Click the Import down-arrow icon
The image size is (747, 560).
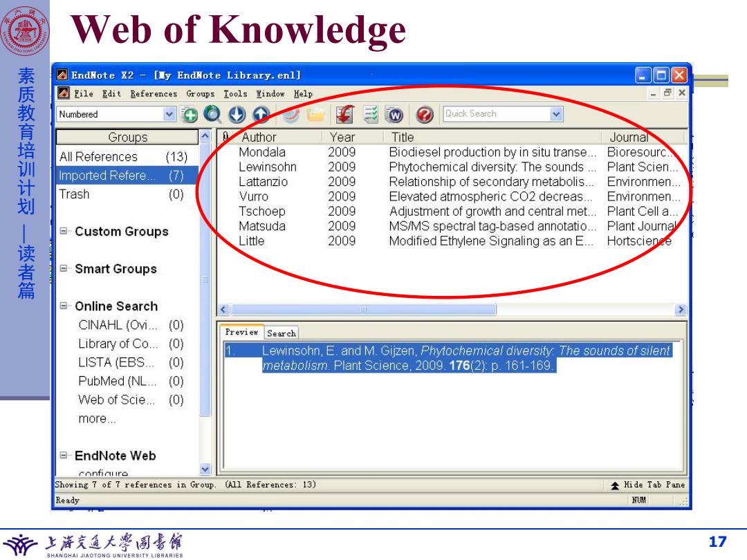pyautogui.click(x=237, y=115)
